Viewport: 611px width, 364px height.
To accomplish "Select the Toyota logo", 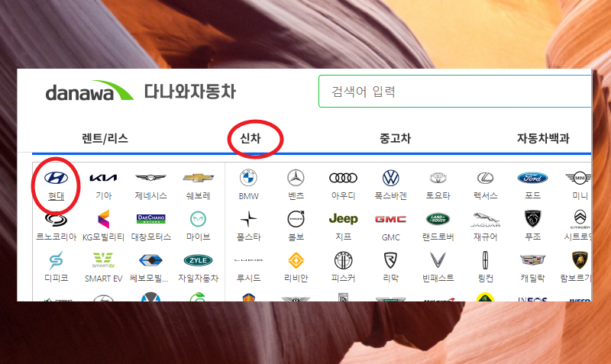I will coord(438,178).
